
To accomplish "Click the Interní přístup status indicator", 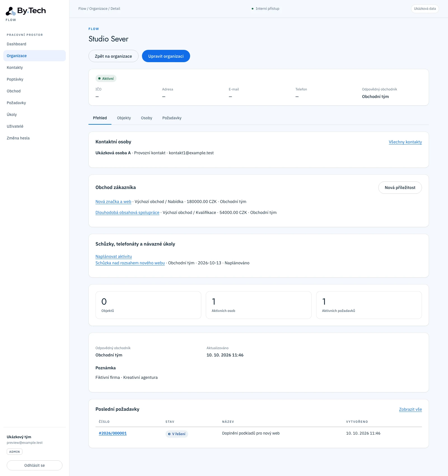I will [x=265, y=9].
